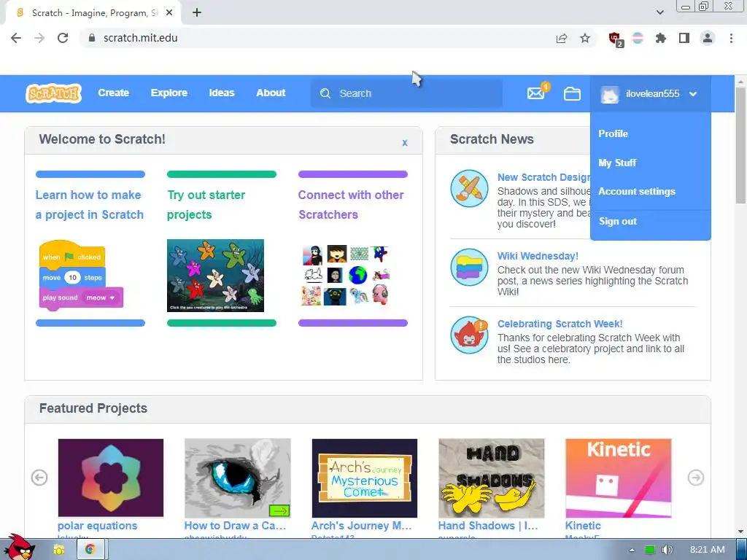Open the uBlock shield extension

click(x=616, y=39)
